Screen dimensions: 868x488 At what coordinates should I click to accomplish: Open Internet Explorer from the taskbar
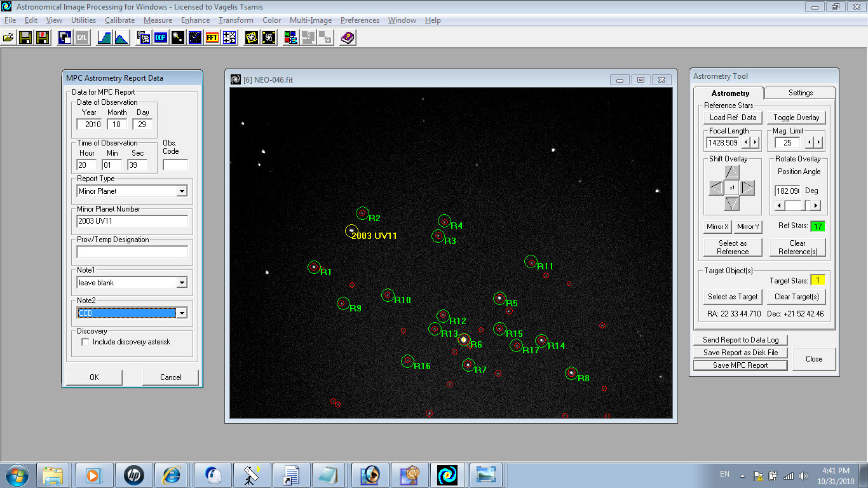tap(172, 475)
